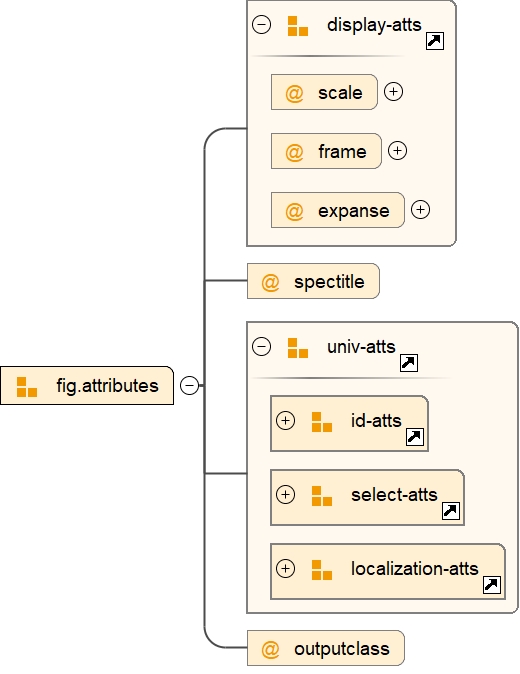Screen dimensions: 520x674
Task: Click the fig.attributes group icon
Action: (x=27, y=386)
